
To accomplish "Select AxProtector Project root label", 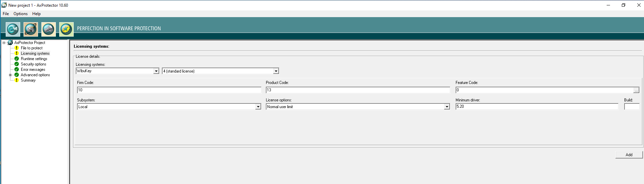I will 30,43.
